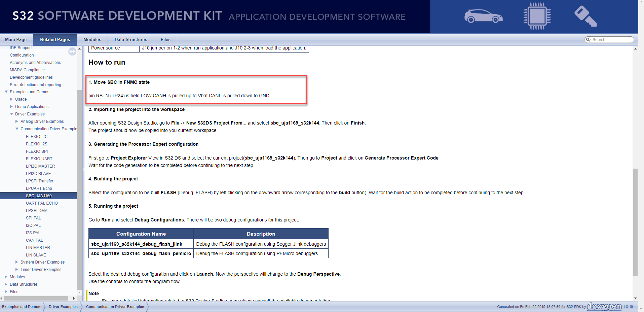
Task: Click the sidebar scroll up arrow
Action: click(80, 49)
